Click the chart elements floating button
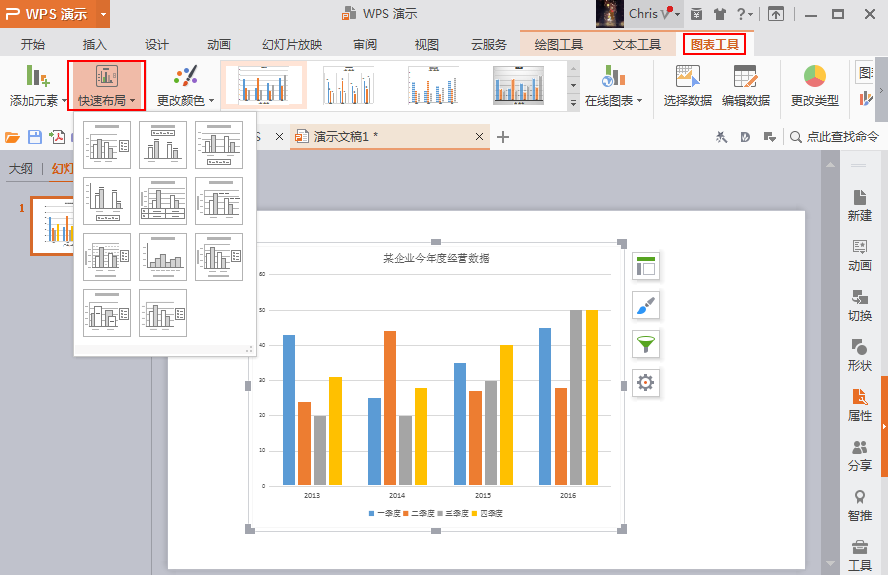The width and height of the screenshot is (888, 575). tap(646, 266)
